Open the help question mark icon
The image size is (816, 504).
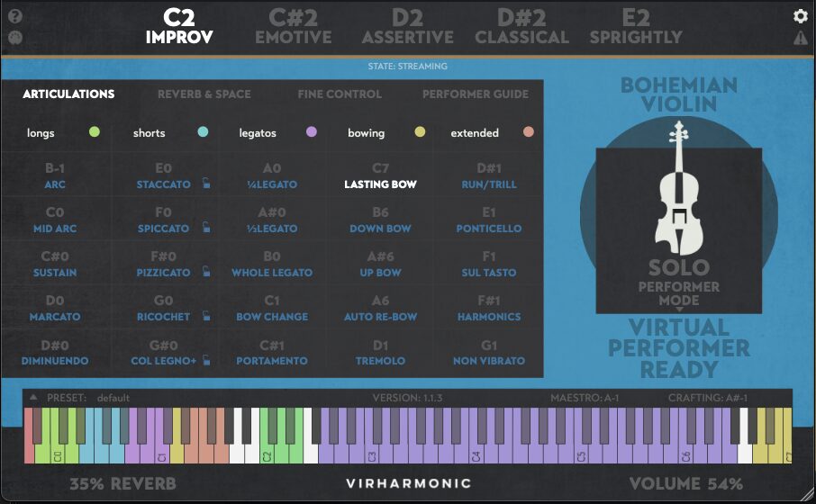point(15,16)
